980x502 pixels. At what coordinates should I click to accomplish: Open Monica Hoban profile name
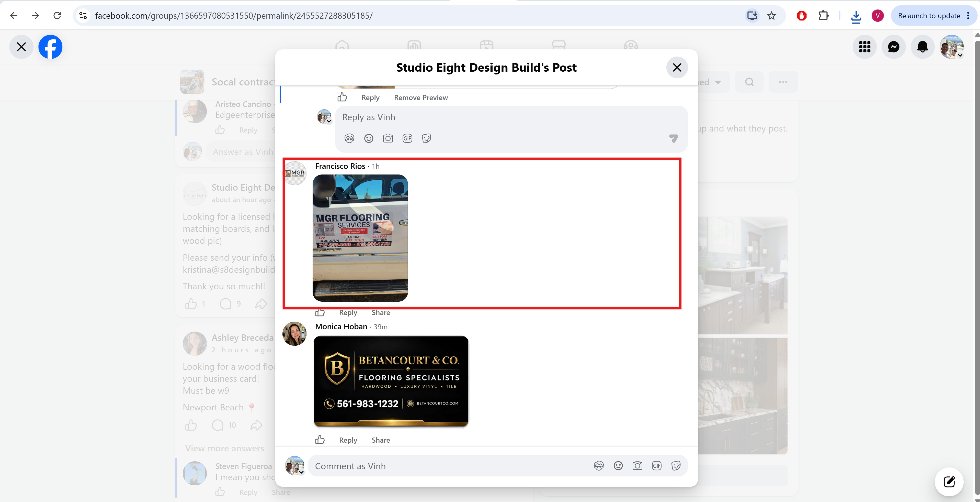pos(341,327)
